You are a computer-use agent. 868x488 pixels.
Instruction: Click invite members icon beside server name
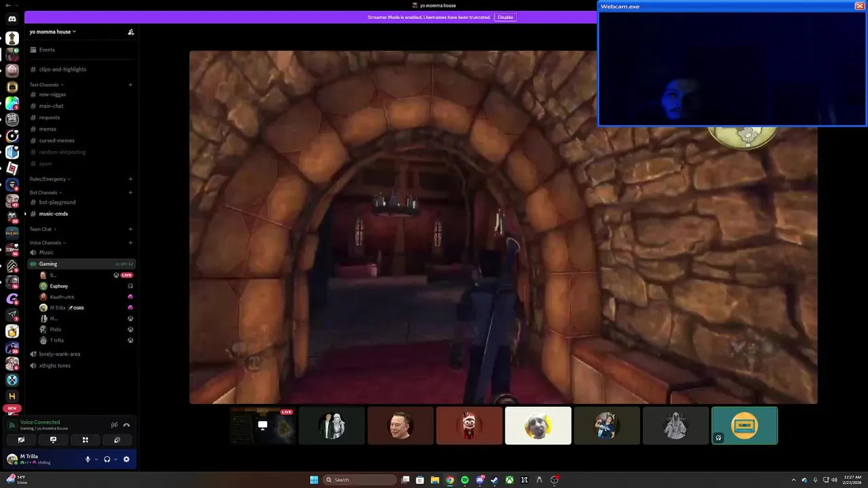point(131,32)
